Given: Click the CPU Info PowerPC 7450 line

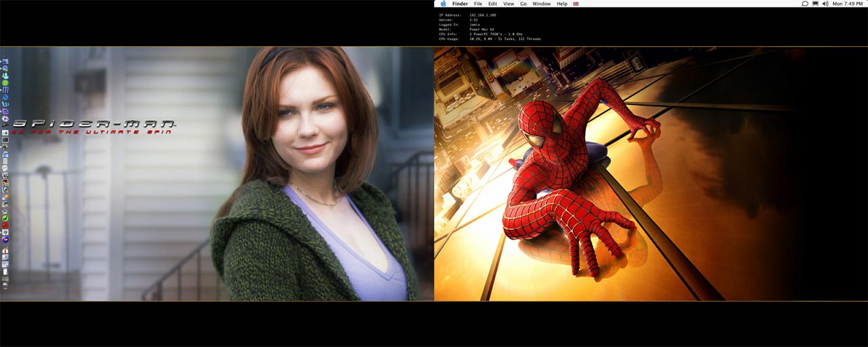Looking at the screenshot, I should 481,34.
